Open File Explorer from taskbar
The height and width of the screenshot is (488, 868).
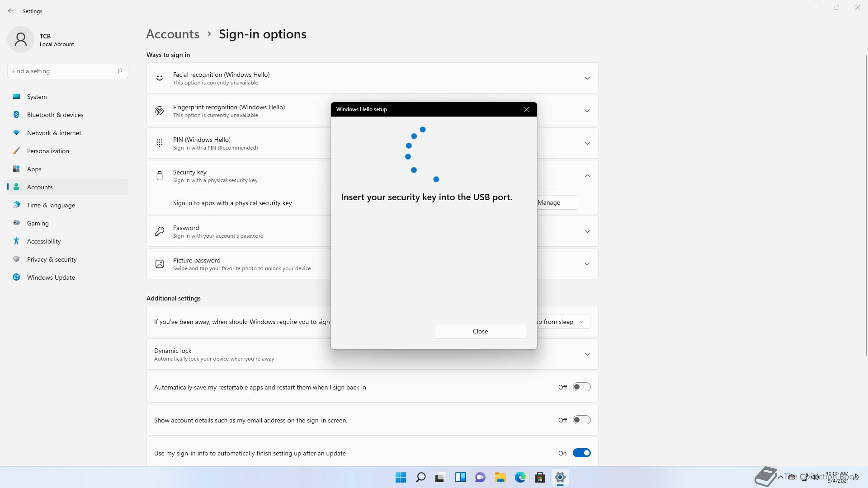click(500, 477)
